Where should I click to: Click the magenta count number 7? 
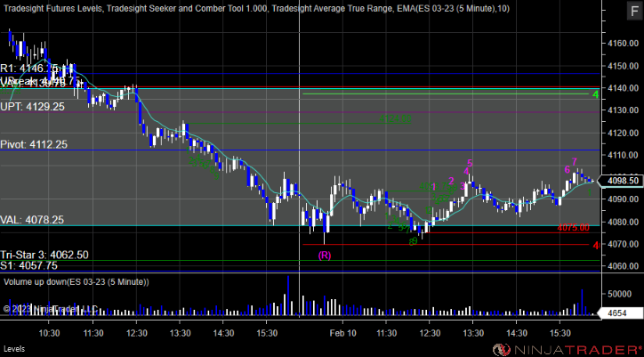point(575,162)
